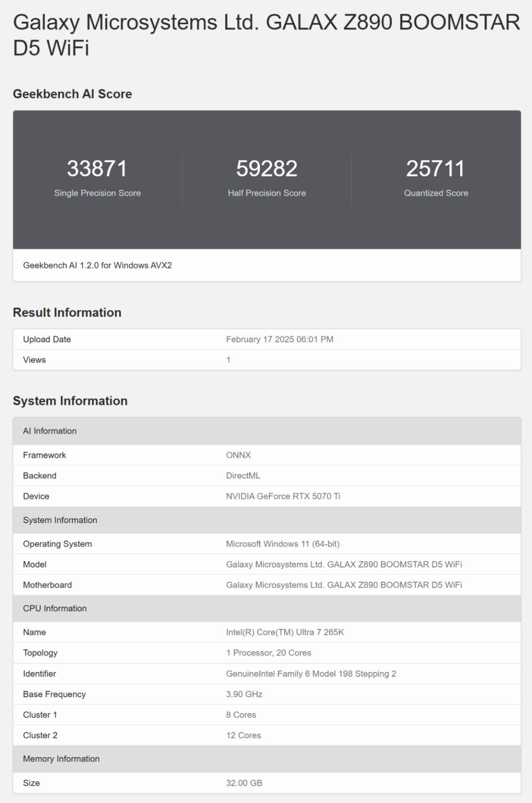This screenshot has height=803, width=532.
Task: Click the Framework label
Action: [44, 455]
